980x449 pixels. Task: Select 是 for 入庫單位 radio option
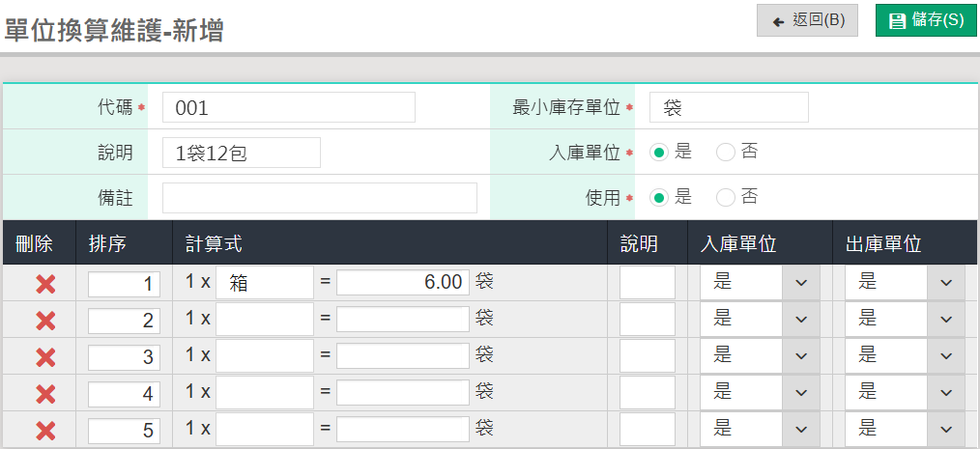(x=659, y=153)
